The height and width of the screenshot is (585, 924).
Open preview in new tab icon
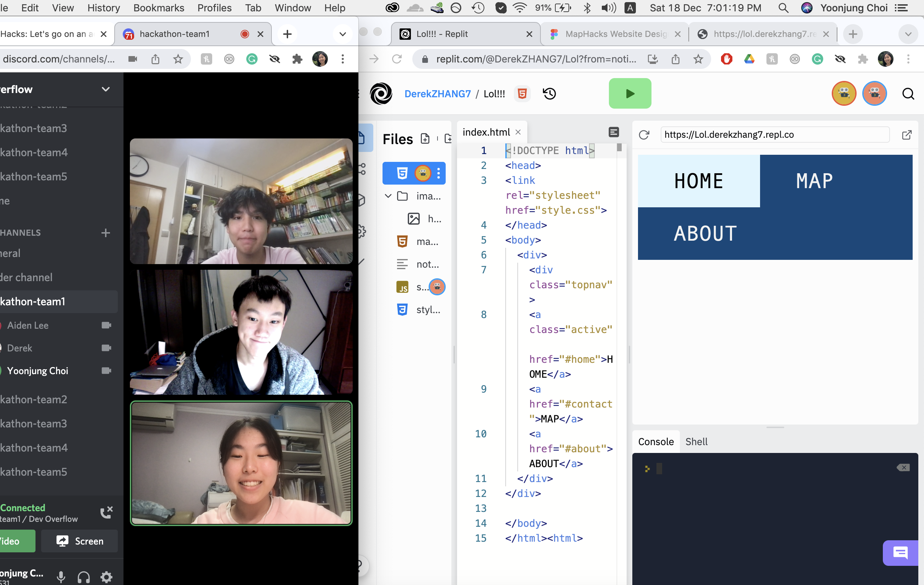[x=906, y=135]
